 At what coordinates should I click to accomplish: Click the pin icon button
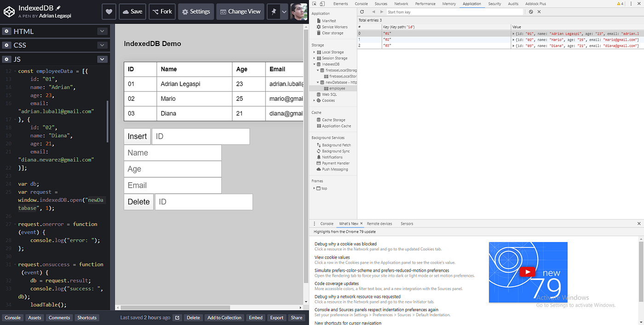pos(274,12)
